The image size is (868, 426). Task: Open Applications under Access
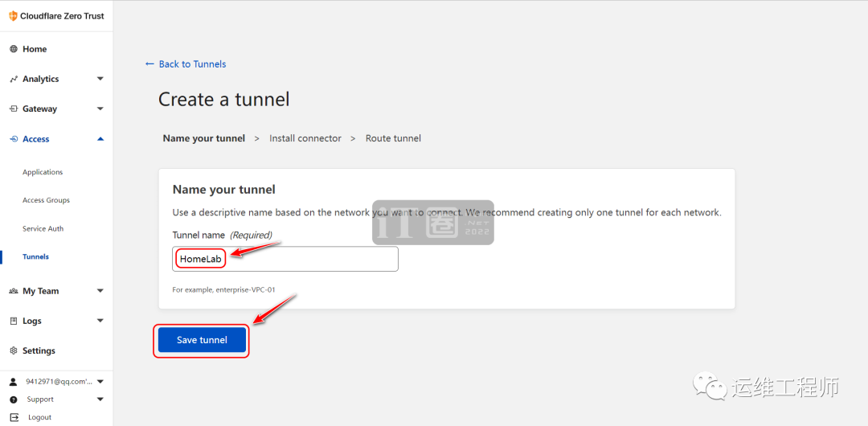(43, 172)
